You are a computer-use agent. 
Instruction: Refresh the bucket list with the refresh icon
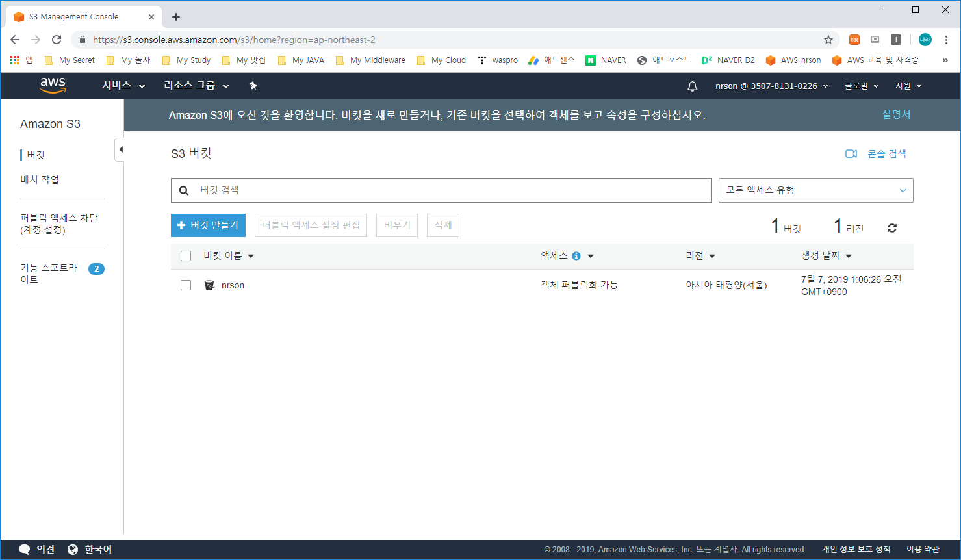coord(892,228)
